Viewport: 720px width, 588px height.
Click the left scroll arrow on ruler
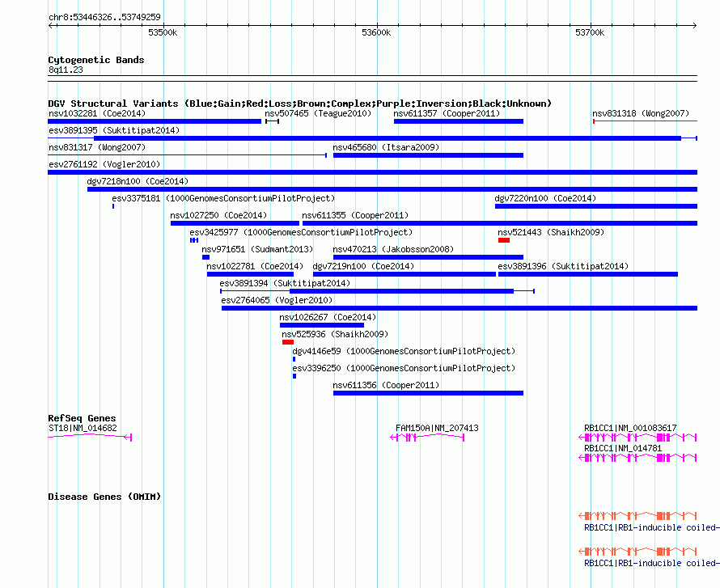click(51, 25)
